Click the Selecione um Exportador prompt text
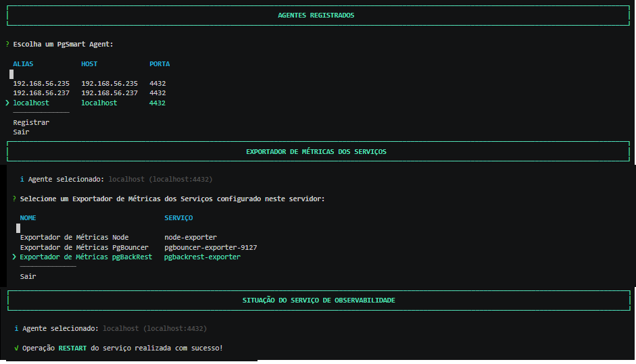636x364 pixels. point(172,199)
